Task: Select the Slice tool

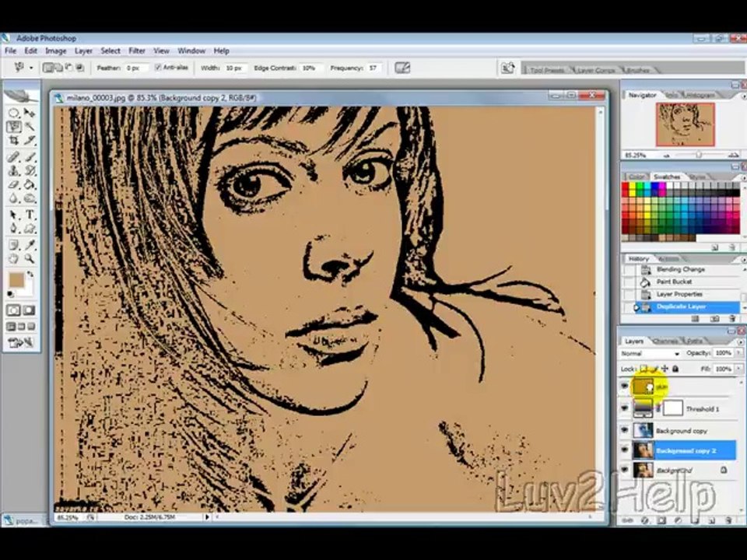Action: pos(30,141)
